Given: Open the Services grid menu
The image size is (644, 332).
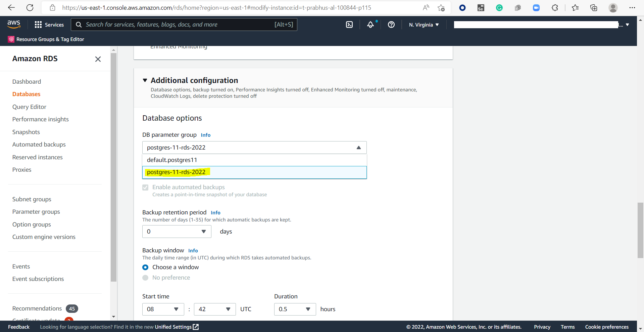Looking at the screenshot, I should 49,25.
